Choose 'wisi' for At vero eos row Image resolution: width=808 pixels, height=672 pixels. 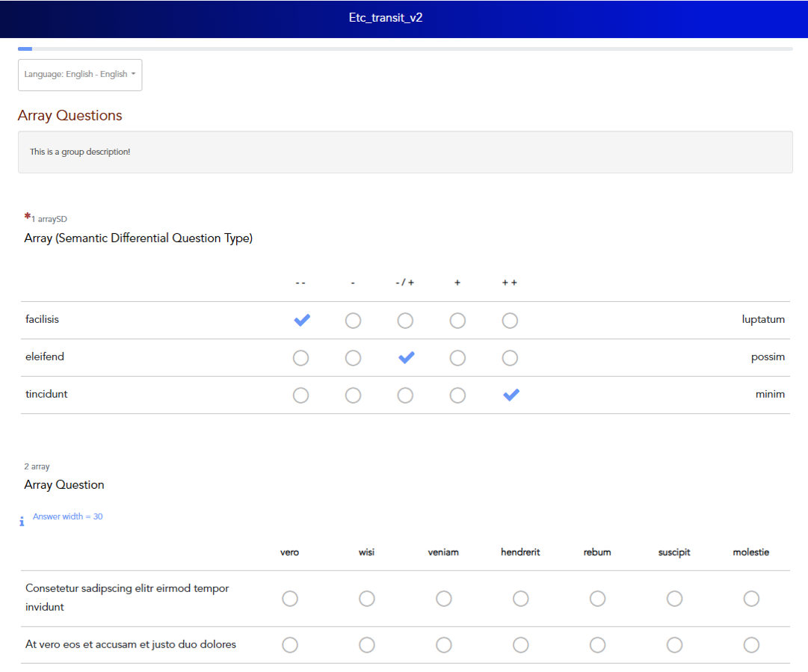pyautogui.click(x=366, y=645)
